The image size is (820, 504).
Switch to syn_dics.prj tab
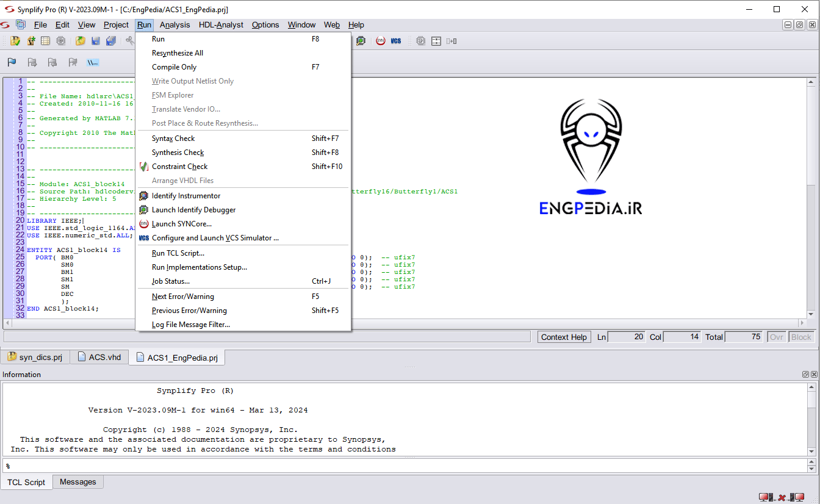click(35, 357)
